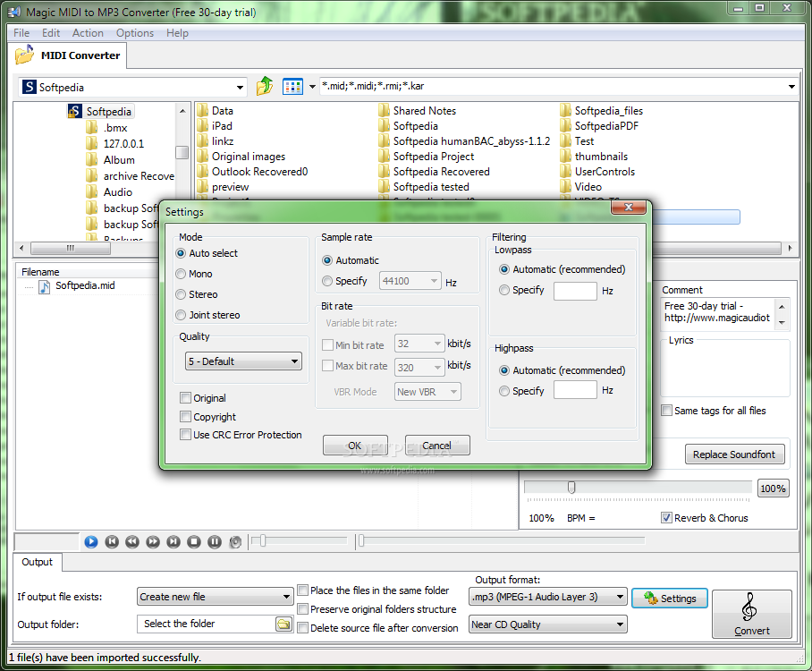812x671 pixels.
Task: Open the Edit menu
Action: point(51,33)
